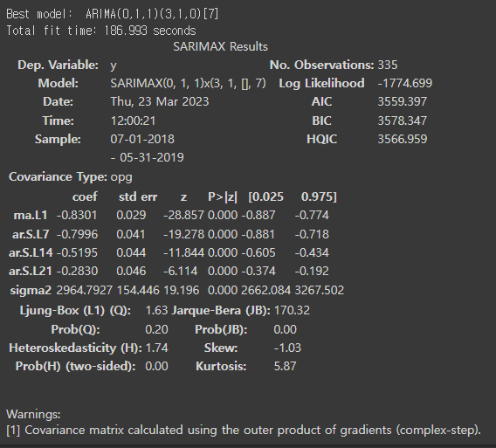Click the '[1] Covariance matrix calculated' warning line
Screen dimensions: 496x448
[244, 431]
